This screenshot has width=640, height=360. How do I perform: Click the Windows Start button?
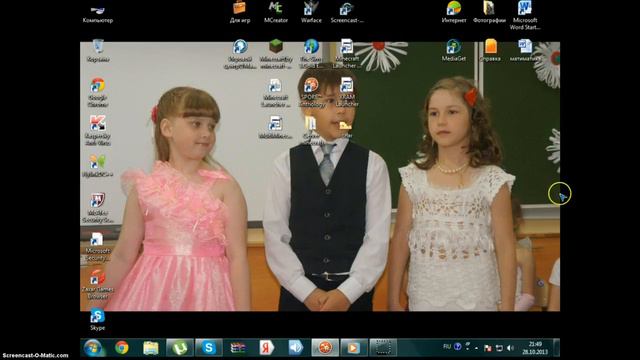93,348
